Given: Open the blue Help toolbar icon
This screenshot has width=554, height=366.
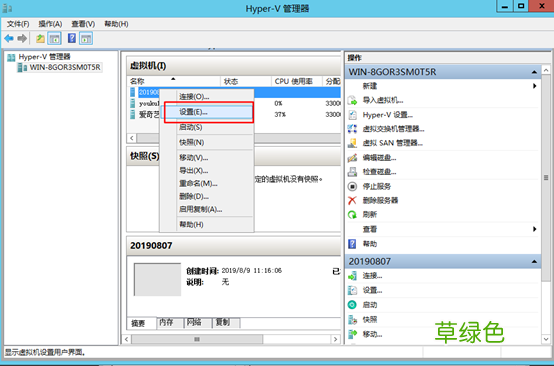Looking at the screenshot, I should pyautogui.click(x=72, y=38).
